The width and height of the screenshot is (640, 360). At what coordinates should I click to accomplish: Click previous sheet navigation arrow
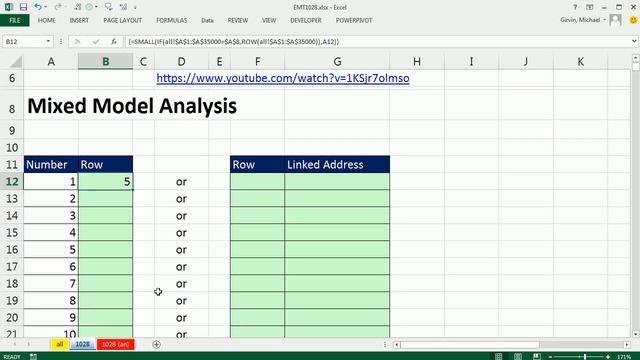point(15,344)
